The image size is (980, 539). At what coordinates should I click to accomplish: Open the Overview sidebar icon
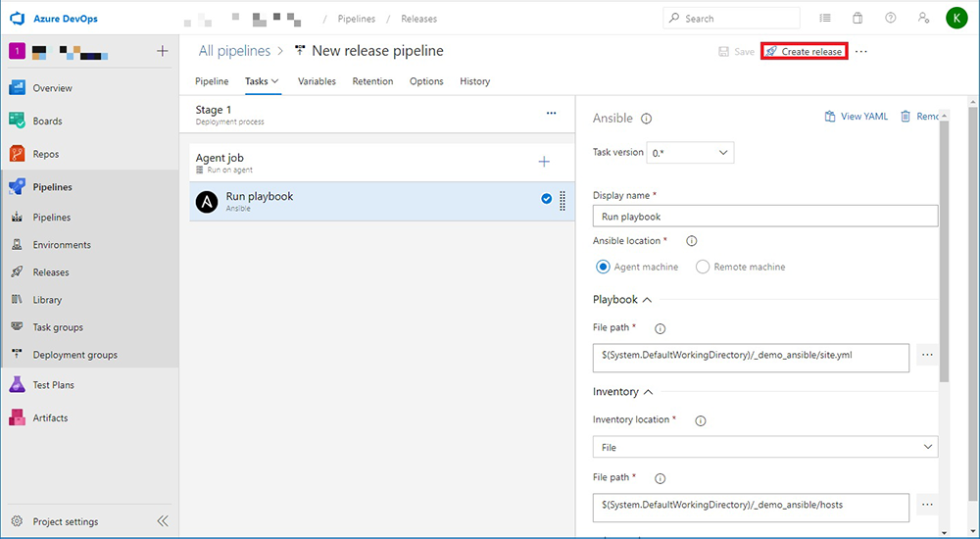point(17,88)
